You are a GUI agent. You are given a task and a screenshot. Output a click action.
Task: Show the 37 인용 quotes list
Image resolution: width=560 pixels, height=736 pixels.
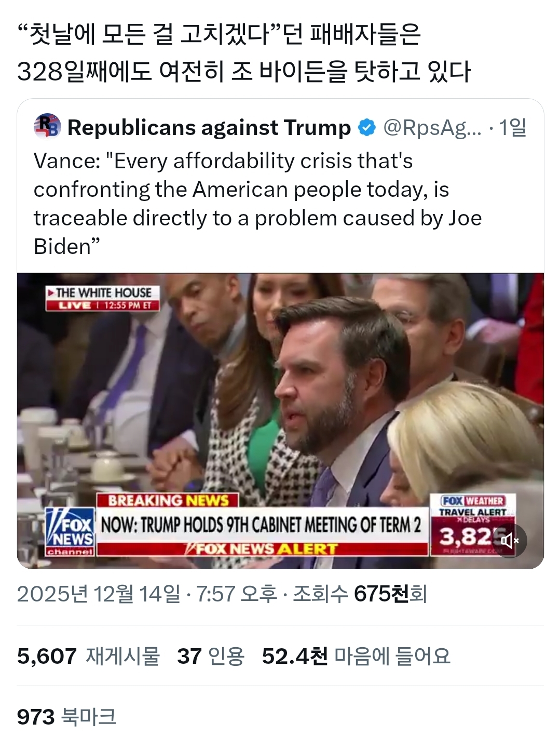click(211, 656)
